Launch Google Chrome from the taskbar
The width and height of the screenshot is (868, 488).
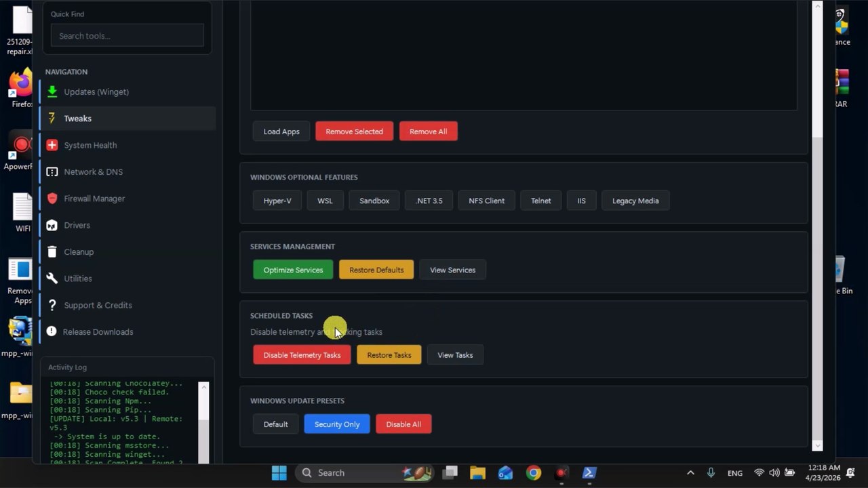(534, 473)
